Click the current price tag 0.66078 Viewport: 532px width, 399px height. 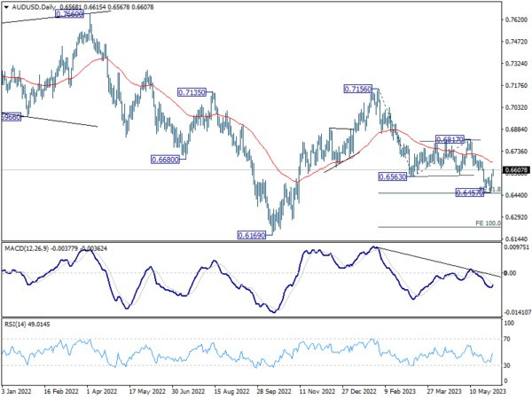tap(516, 170)
